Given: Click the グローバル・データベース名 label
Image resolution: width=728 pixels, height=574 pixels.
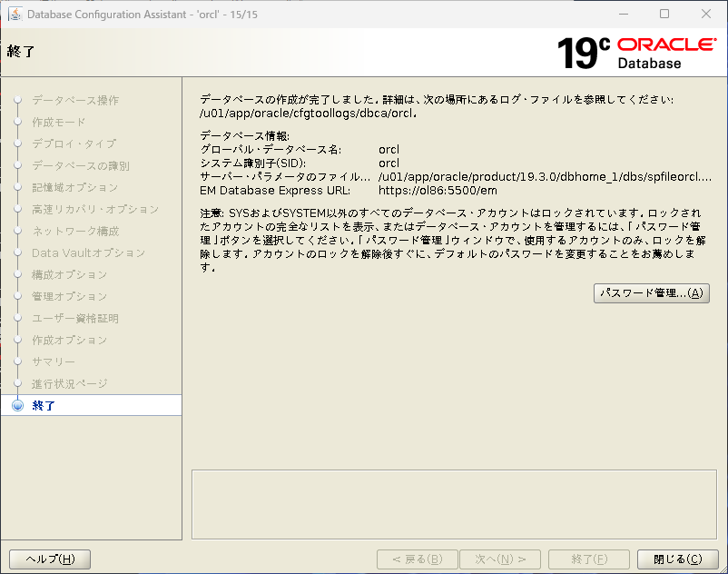Looking at the screenshot, I should point(271,150).
